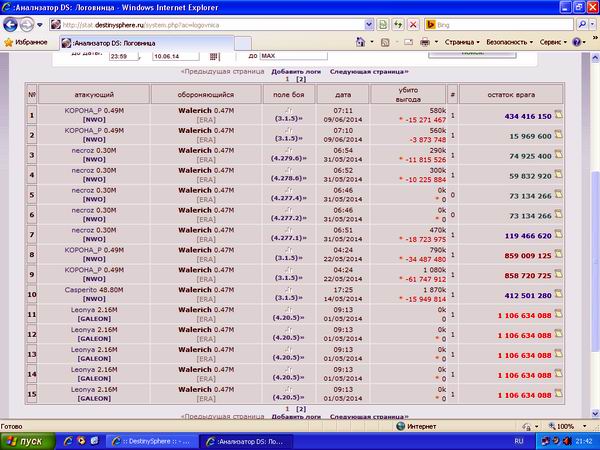Click the Анализатор DS taskbar button
Screen dimensions: 600x450
click(x=246, y=442)
